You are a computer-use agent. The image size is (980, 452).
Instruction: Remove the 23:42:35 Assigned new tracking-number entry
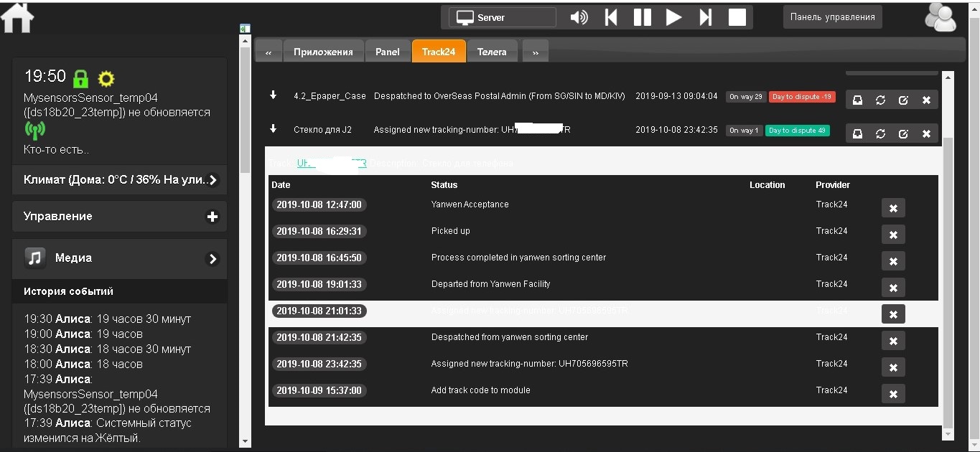tap(893, 367)
